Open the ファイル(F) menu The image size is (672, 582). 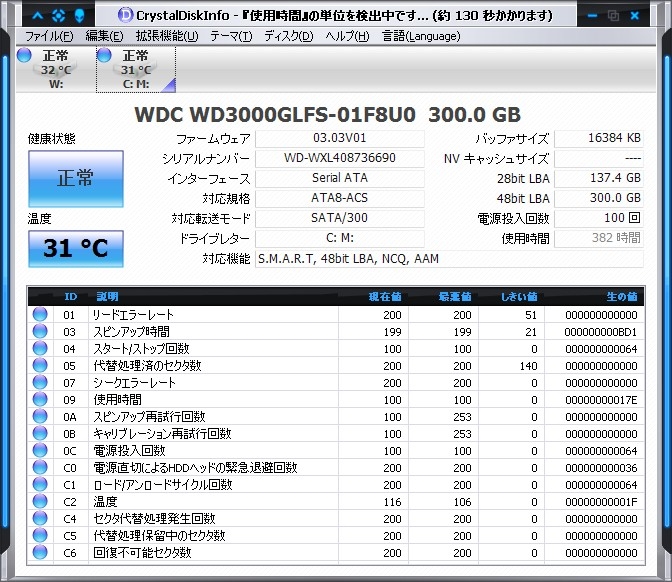tap(49, 36)
